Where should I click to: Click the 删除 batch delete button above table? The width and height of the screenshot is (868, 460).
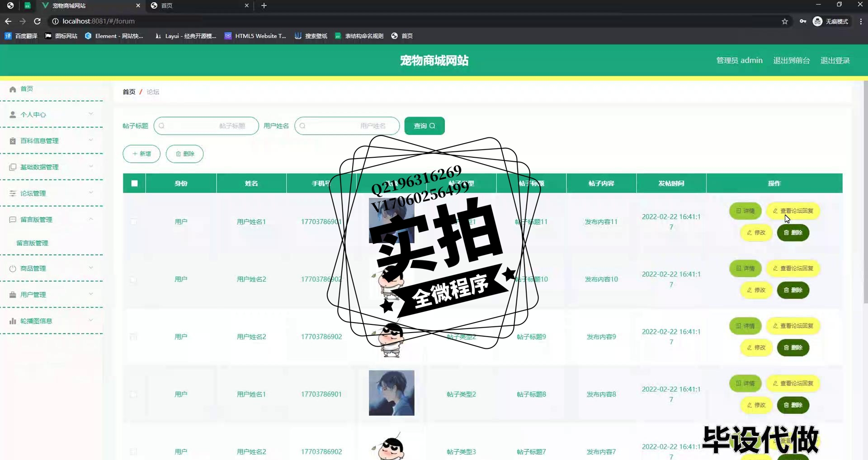coord(184,154)
